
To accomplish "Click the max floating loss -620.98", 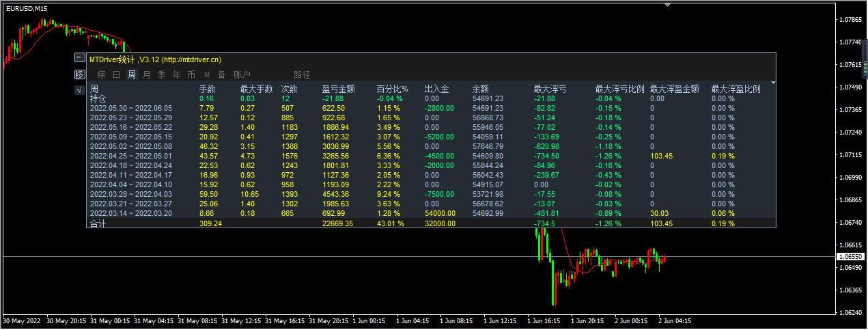I will click(x=546, y=146).
